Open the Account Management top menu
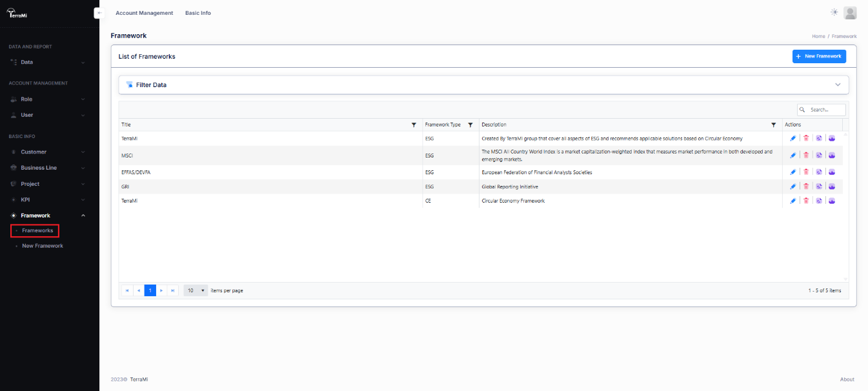Viewport: 868px width, 391px height. (x=144, y=13)
